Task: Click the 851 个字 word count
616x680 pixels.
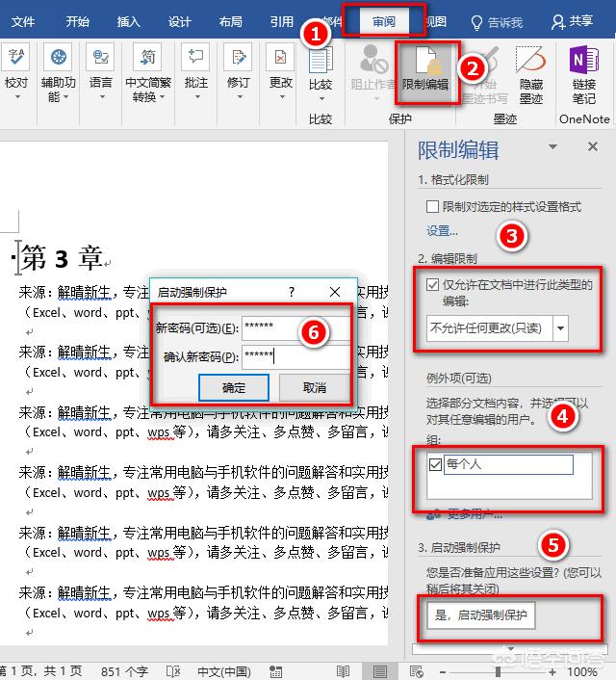Action: click(124, 671)
